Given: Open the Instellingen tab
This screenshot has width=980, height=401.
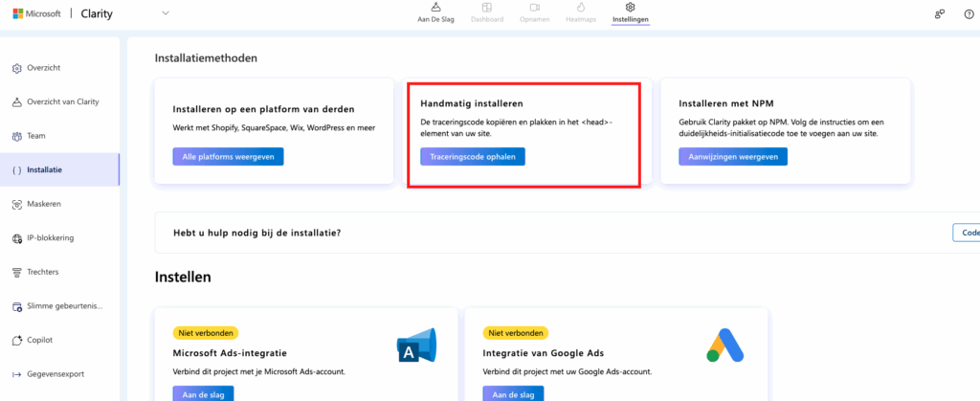Looking at the screenshot, I should [630, 13].
